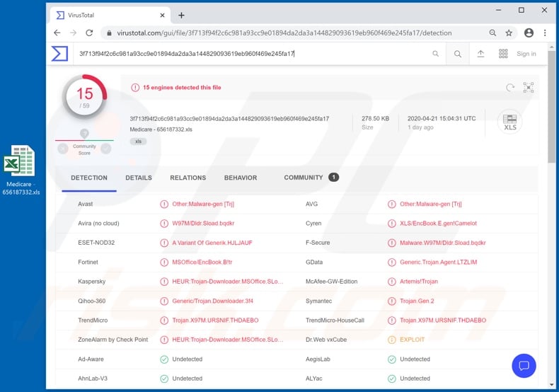The height and width of the screenshot is (392, 559).
Task: Bookmark this page with star icon
Action: click(x=509, y=33)
